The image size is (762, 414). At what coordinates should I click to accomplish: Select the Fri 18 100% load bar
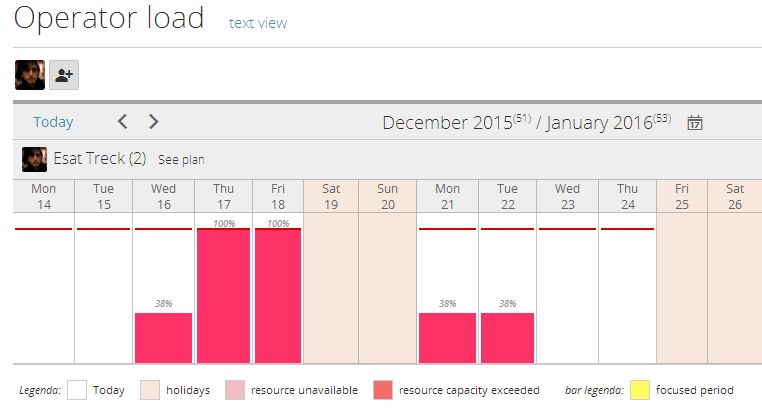click(x=278, y=296)
